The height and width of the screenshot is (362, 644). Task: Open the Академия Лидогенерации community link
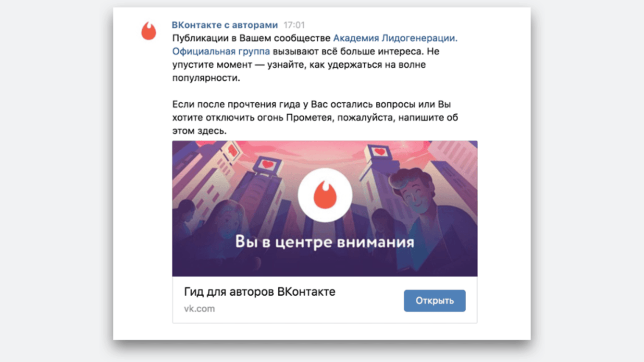(395, 38)
